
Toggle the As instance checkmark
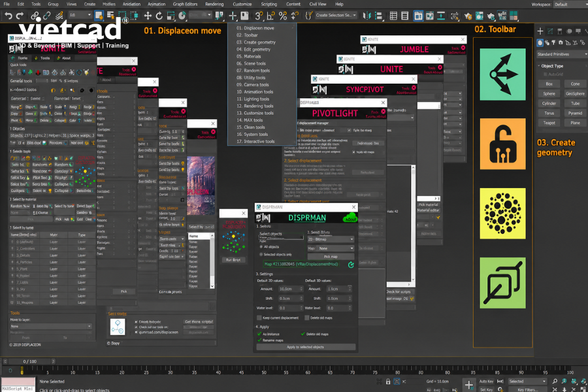(259, 334)
